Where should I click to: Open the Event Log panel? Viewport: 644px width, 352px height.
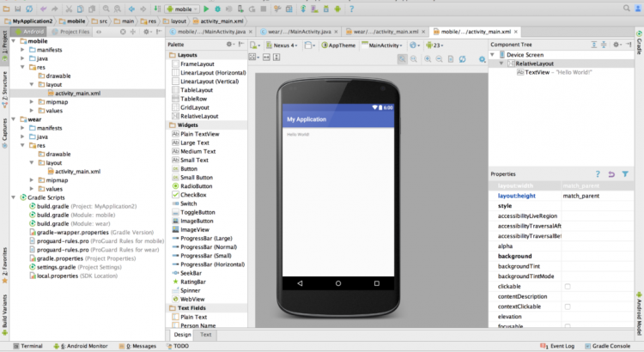click(x=562, y=346)
